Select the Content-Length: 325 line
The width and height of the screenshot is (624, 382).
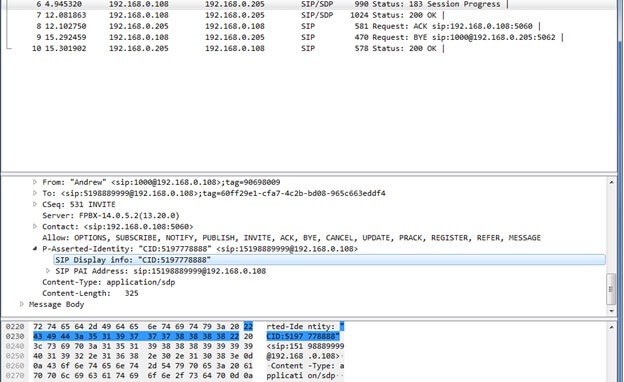[90, 293]
